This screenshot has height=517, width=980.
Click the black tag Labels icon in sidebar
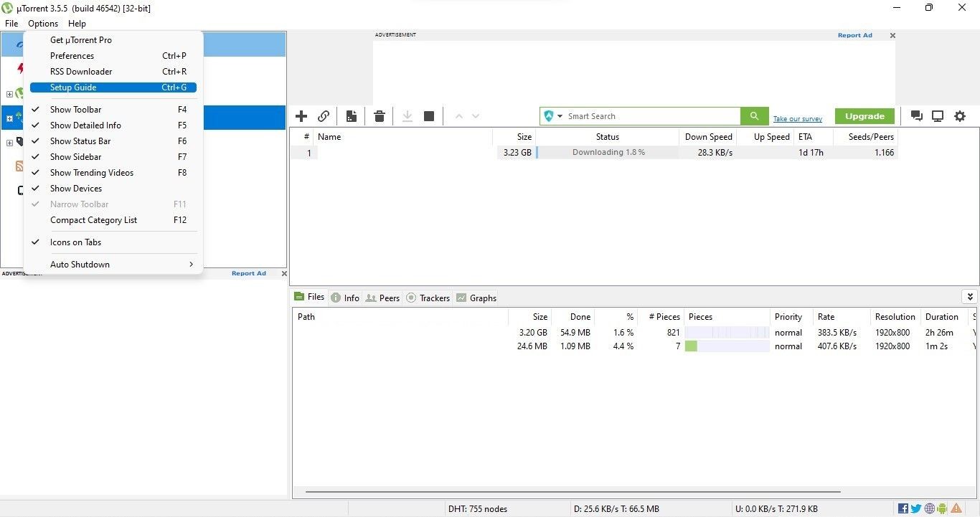(x=19, y=142)
